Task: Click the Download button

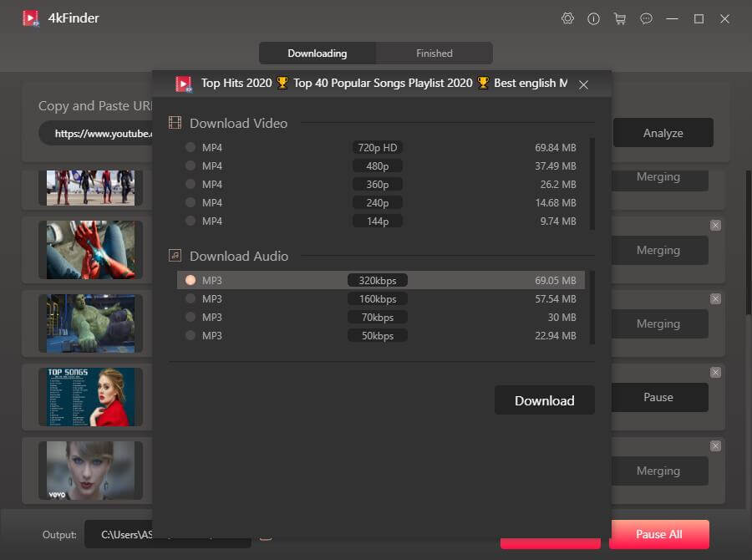Action: [544, 400]
